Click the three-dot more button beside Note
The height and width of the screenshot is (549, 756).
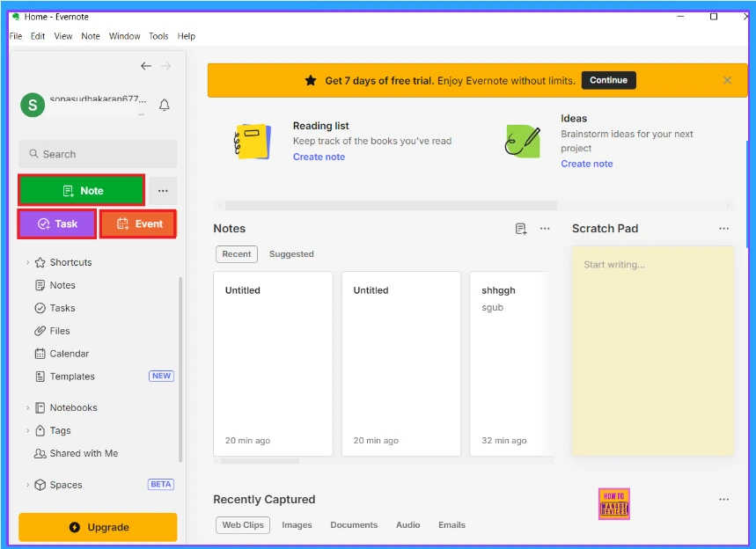pyautogui.click(x=163, y=191)
